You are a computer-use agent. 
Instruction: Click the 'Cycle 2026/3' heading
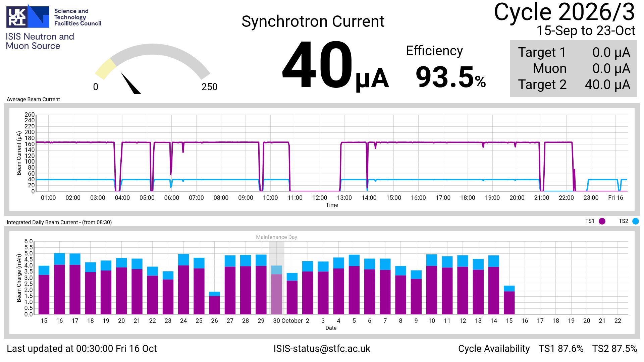point(565,12)
